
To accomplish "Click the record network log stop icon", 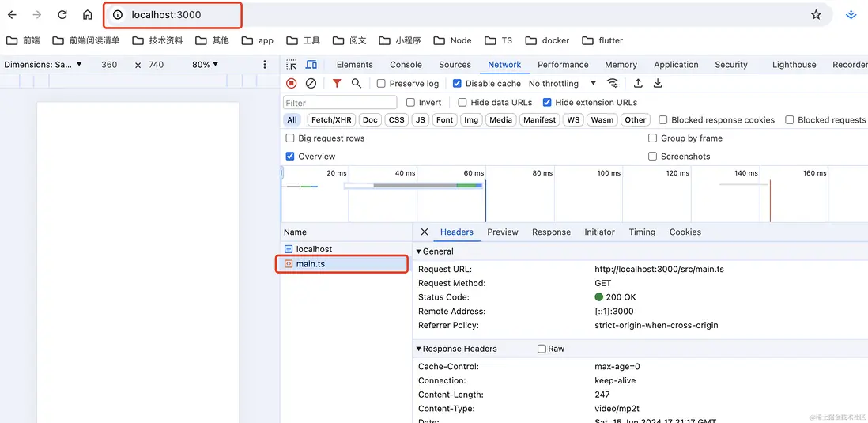I will (291, 83).
